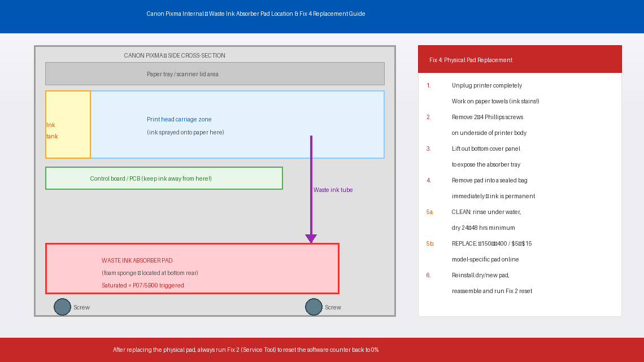Click the purple waste ink tube arrowhead
This screenshot has height=362, width=644.
[x=311, y=239]
